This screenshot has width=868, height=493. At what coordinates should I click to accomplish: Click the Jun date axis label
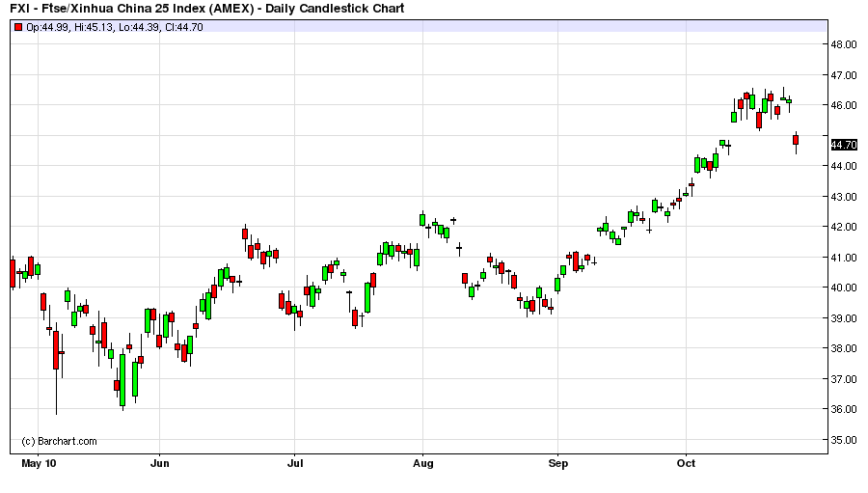click(x=159, y=464)
